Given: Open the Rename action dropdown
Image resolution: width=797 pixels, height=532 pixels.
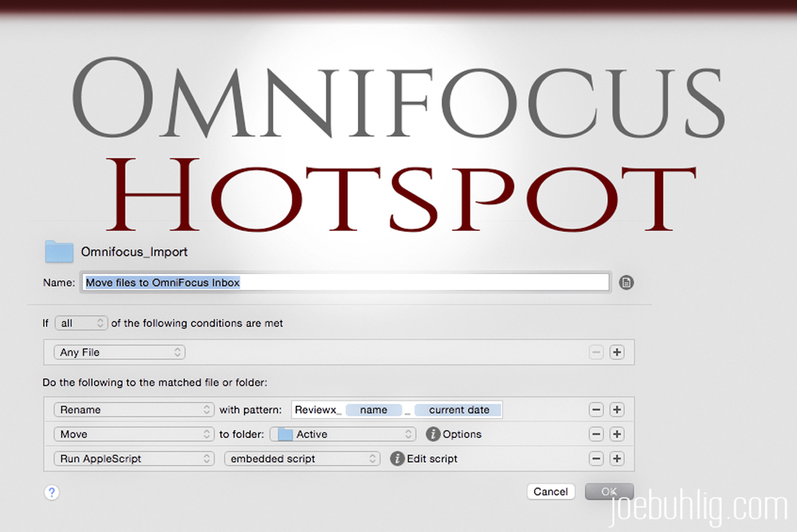Looking at the screenshot, I should (134, 409).
